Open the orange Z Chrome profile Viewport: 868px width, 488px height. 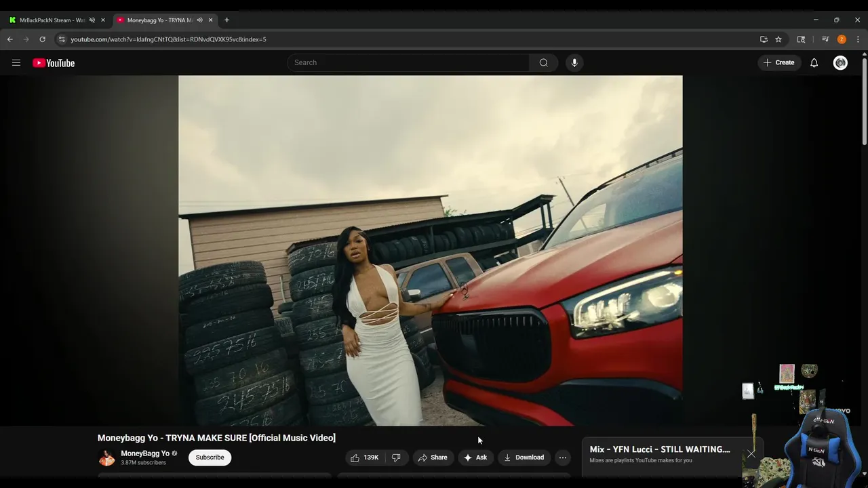coord(842,39)
